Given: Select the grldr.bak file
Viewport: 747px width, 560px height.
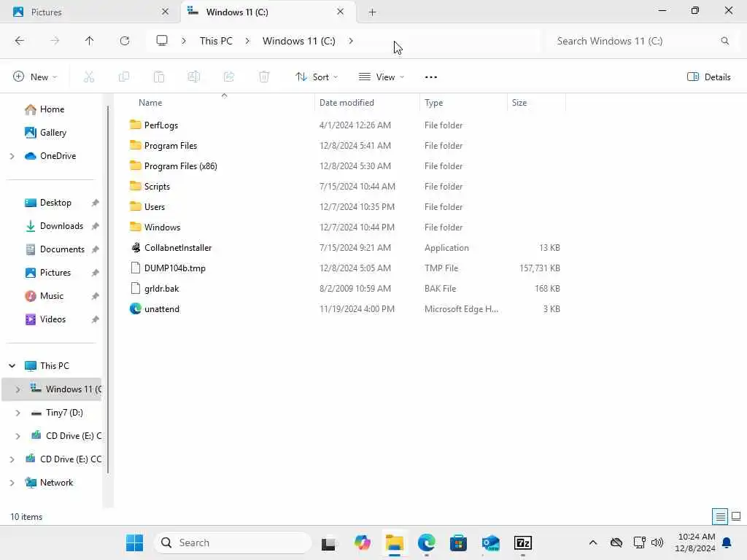Looking at the screenshot, I should coord(161,289).
